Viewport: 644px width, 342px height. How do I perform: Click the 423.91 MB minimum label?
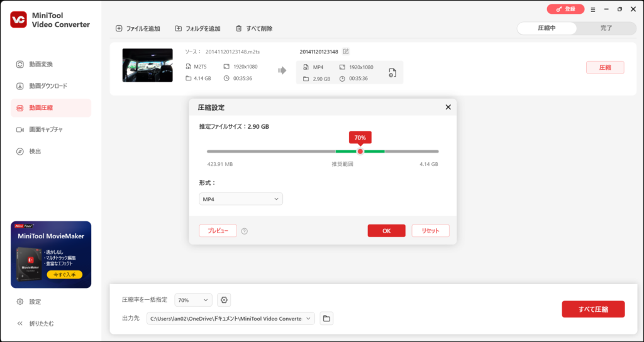click(220, 164)
